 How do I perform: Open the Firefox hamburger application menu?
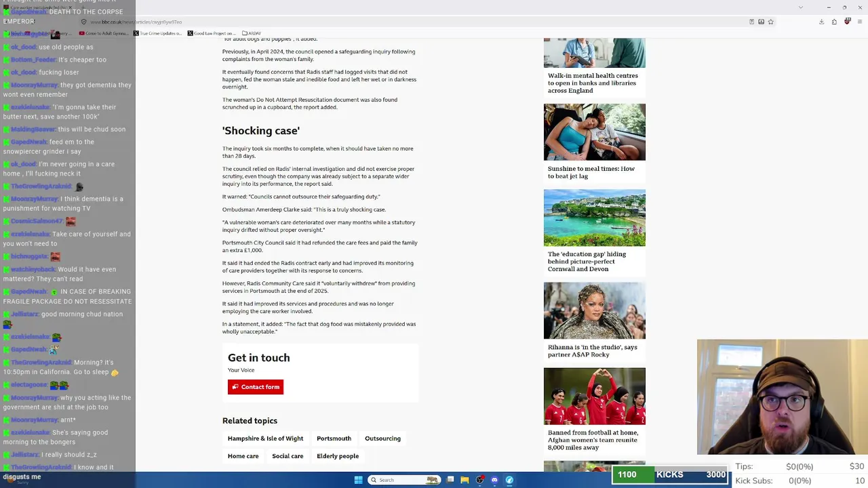point(859,22)
